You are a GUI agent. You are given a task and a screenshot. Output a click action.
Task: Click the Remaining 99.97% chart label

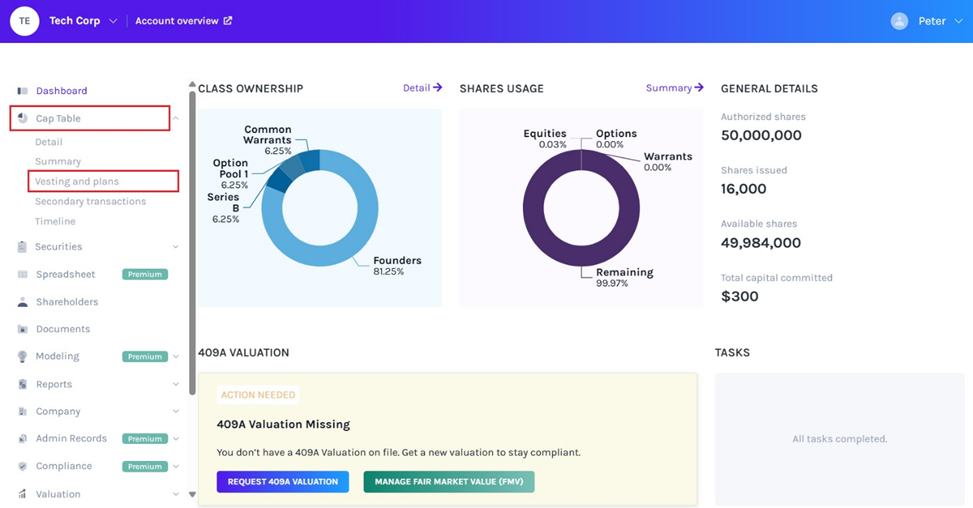click(x=624, y=277)
